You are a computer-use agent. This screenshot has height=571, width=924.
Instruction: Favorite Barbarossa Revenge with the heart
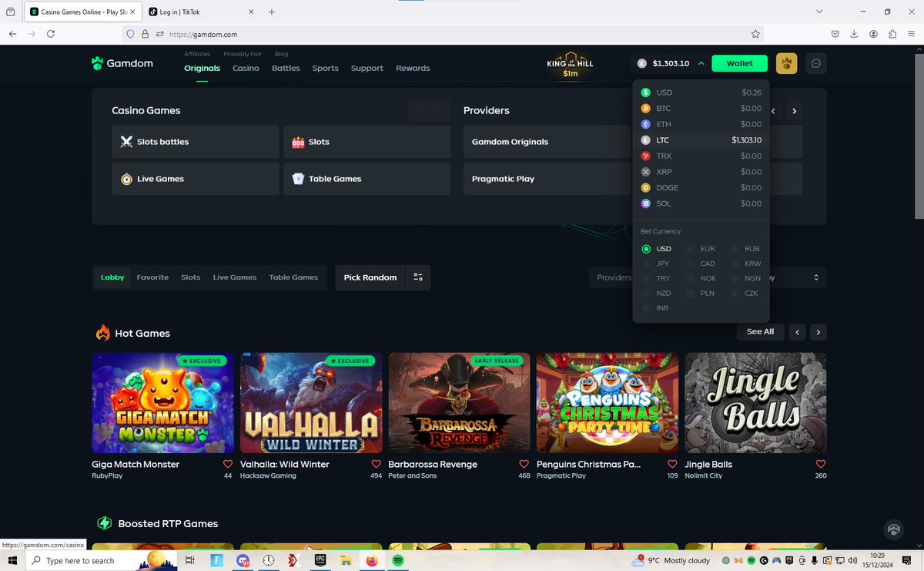pyautogui.click(x=524, y=464)
